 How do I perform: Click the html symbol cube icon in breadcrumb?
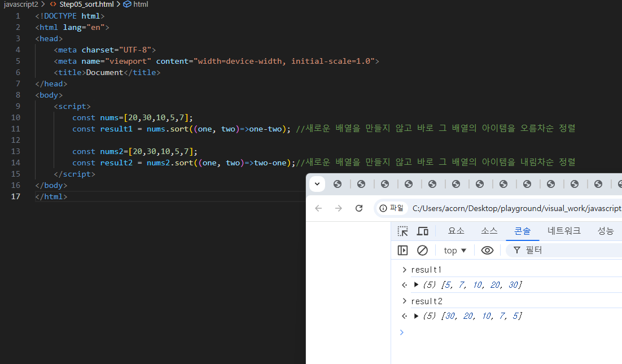[127, 5]
